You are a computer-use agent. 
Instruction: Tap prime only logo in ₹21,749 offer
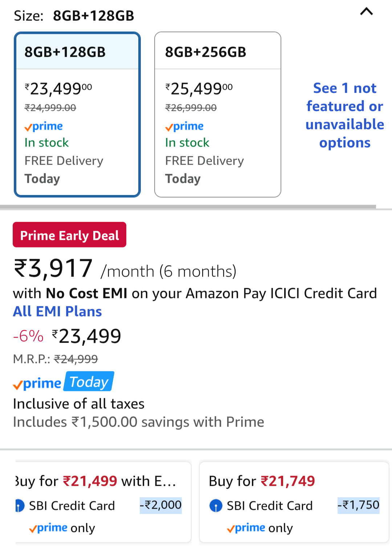pyautogui.click(x=246, y=528)
